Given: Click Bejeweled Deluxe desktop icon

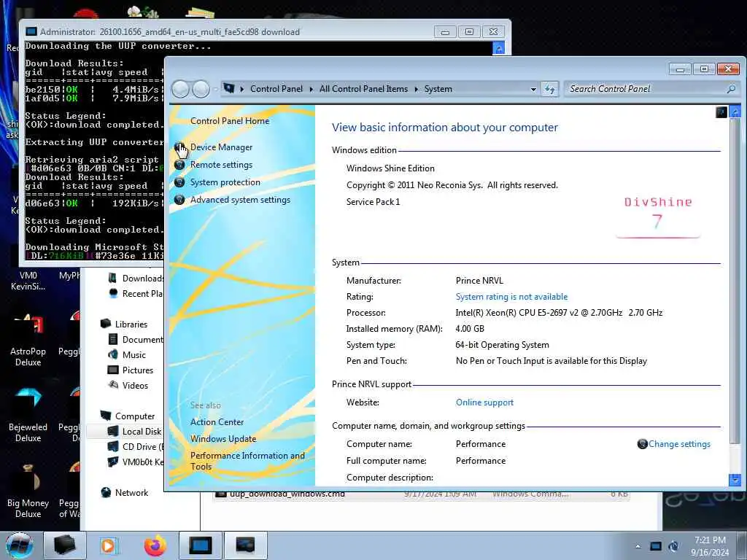Looking at the screenshot, I should [x=28, y=415].
